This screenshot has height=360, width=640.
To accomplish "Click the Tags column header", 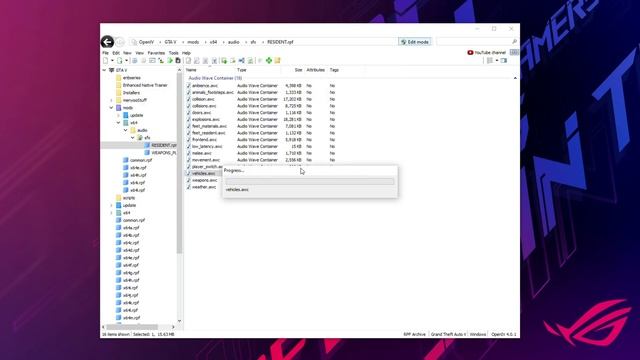I will tap(334, 70).
